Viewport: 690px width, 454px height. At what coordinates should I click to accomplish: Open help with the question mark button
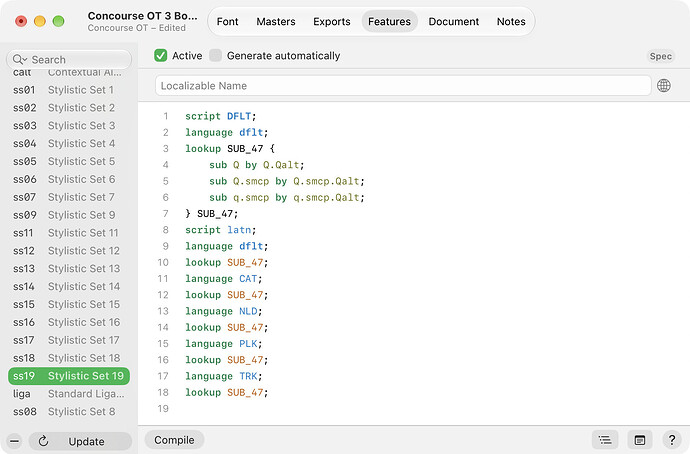click(672, 440)
